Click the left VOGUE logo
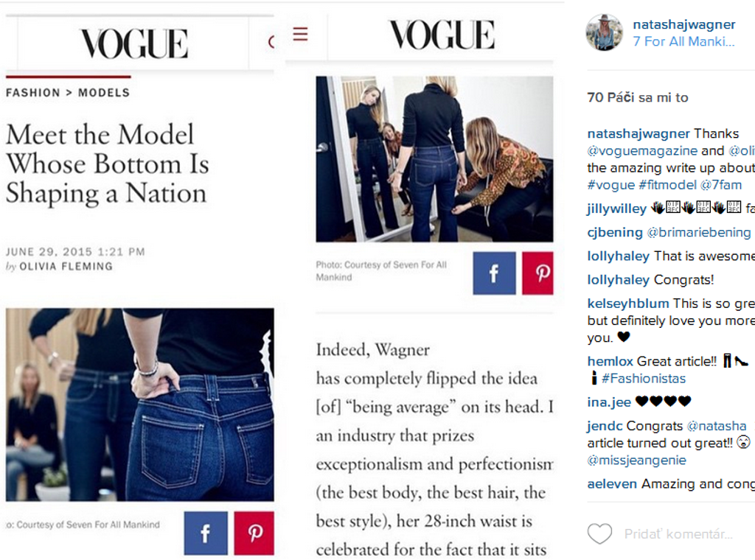The width and height of the screenshot is (755, 560). click(x=134, y=43)
